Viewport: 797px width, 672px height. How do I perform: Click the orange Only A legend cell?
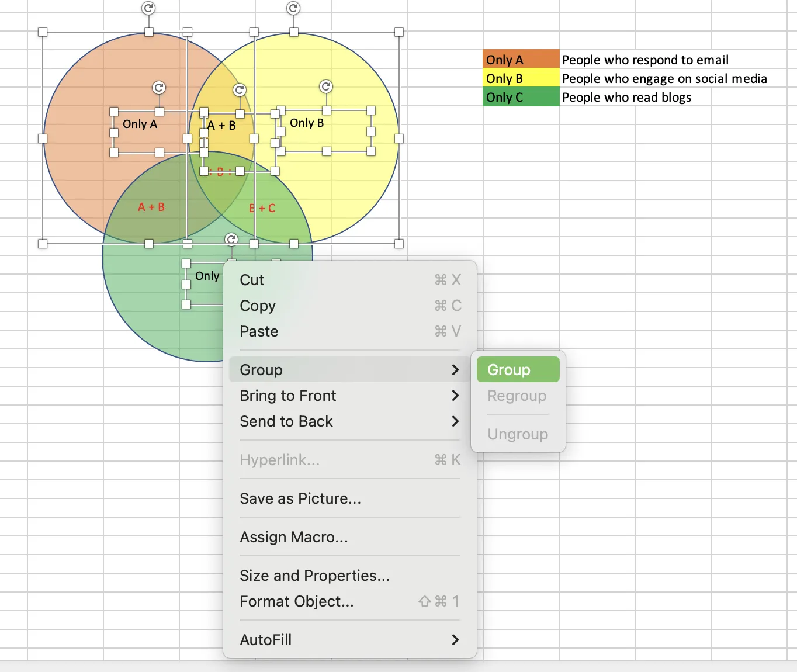point(521,60)
